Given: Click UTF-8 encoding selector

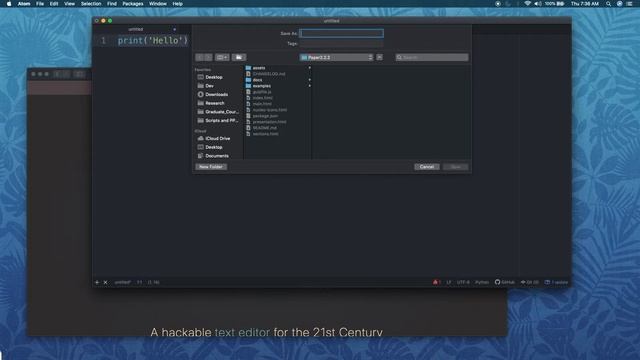Looking at the screenshot, I should coord(463,282).
